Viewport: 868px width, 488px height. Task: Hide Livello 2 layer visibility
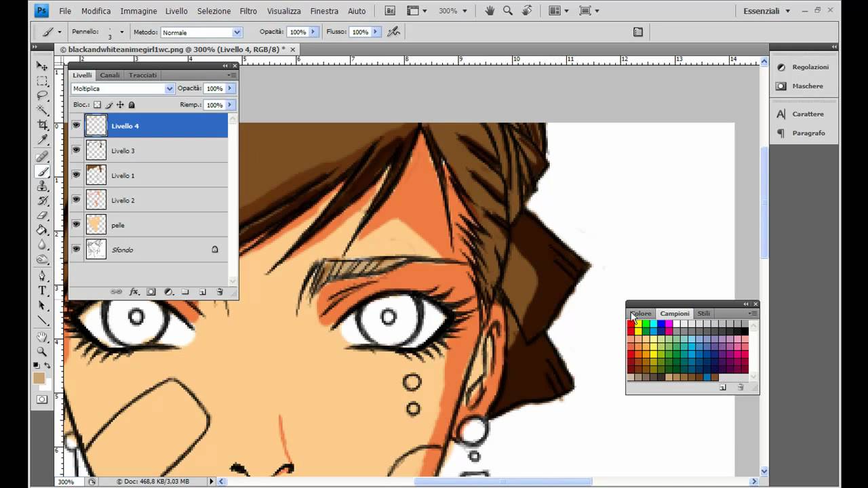pos(76,200)
